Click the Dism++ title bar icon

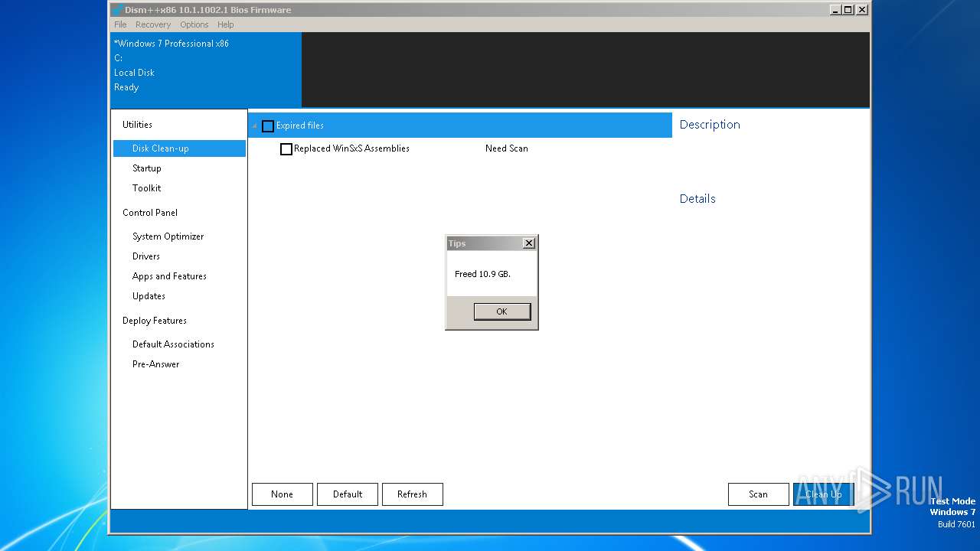(117, 10)
